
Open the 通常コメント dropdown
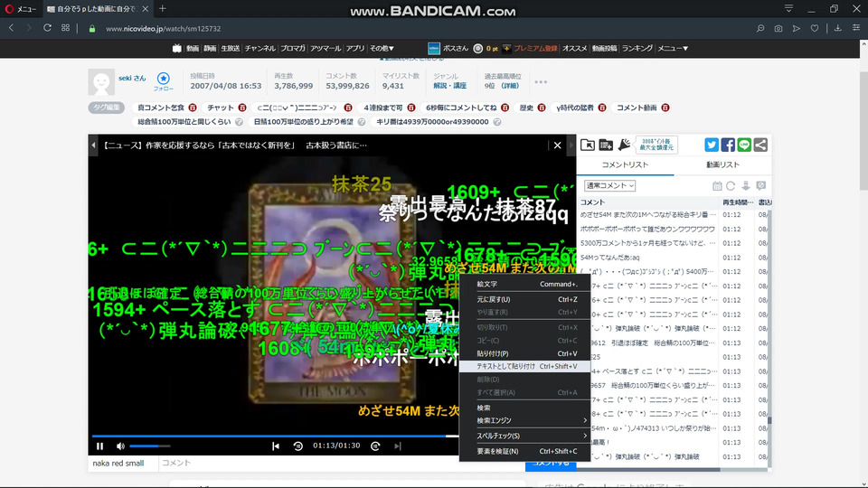[609, 186]
